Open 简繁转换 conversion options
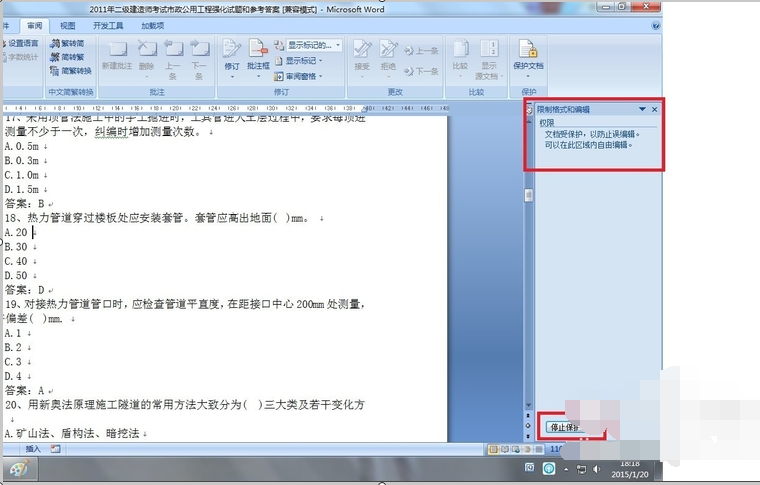Viewport: 760px width, 485px height. click(71, 71)
